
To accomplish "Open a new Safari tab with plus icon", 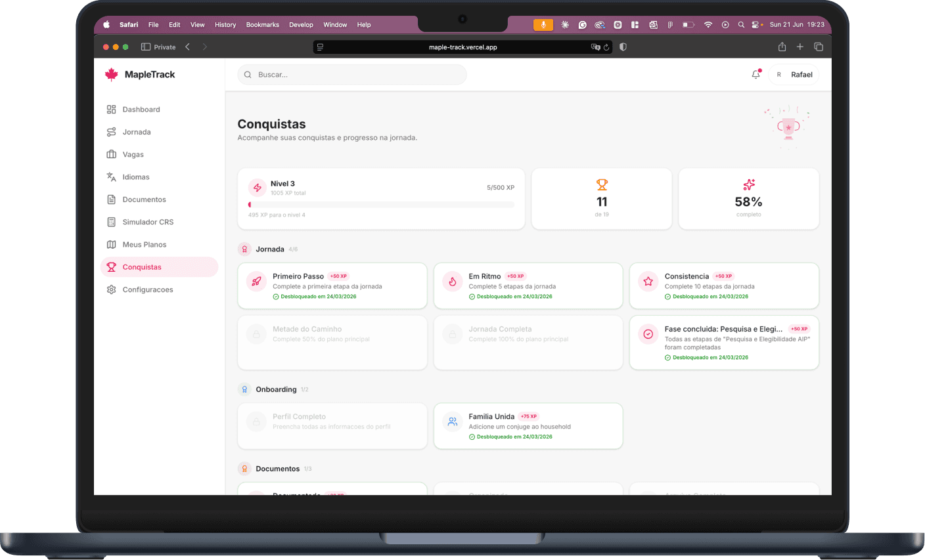I will click(800, 47).
